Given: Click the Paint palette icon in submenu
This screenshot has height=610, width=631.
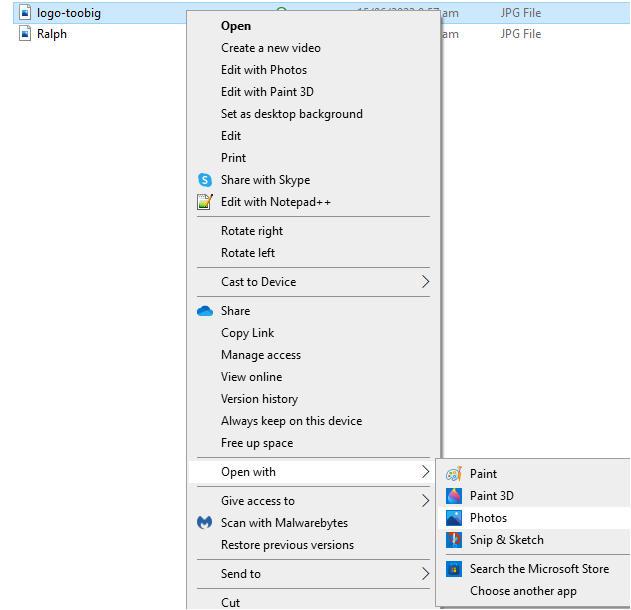Looking at the screenshot, I should click(x=454, y=474).
